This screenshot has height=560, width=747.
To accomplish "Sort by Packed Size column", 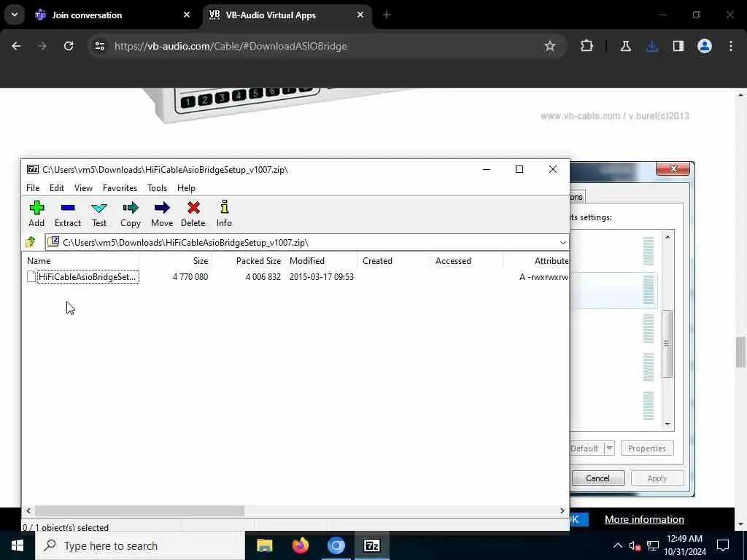I will point(248,261).
